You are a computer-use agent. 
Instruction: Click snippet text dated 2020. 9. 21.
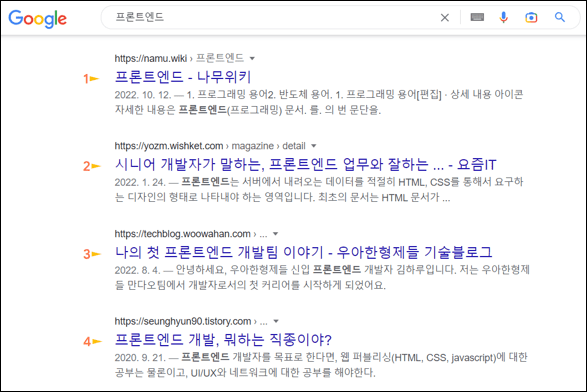click(321, 365)
